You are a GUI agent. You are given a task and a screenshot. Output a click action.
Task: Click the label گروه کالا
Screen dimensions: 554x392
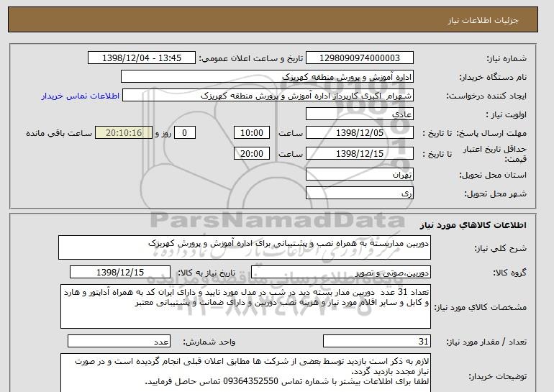point(510,273)
